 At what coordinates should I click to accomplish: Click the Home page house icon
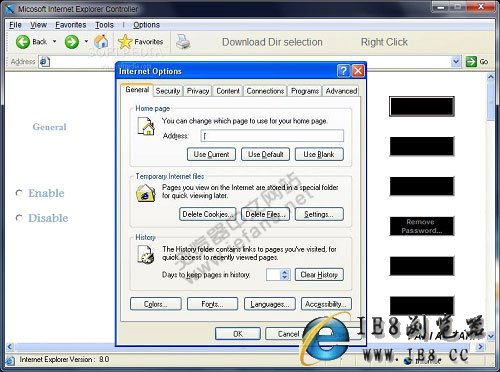[x=146, y=126]
